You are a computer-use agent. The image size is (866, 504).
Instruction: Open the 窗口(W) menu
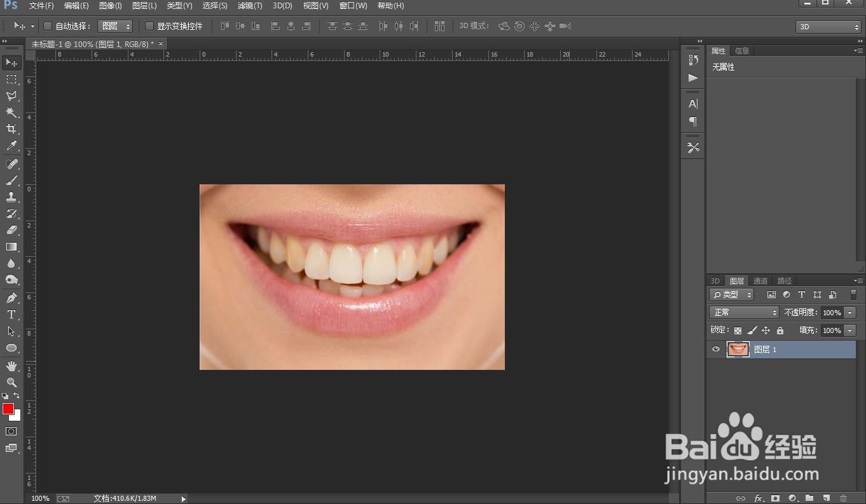click(x=353, y=6)
